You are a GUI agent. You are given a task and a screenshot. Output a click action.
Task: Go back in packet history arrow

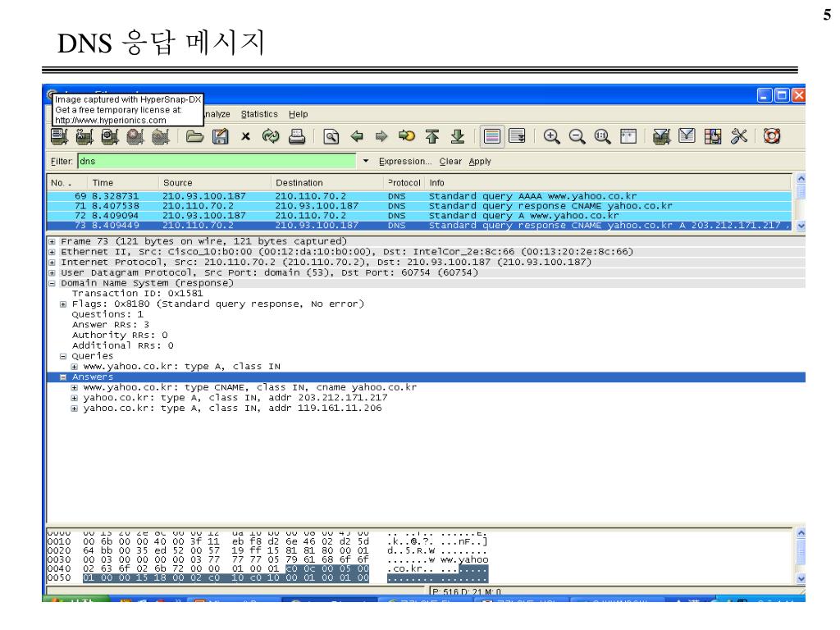click(x=357, y=137)
